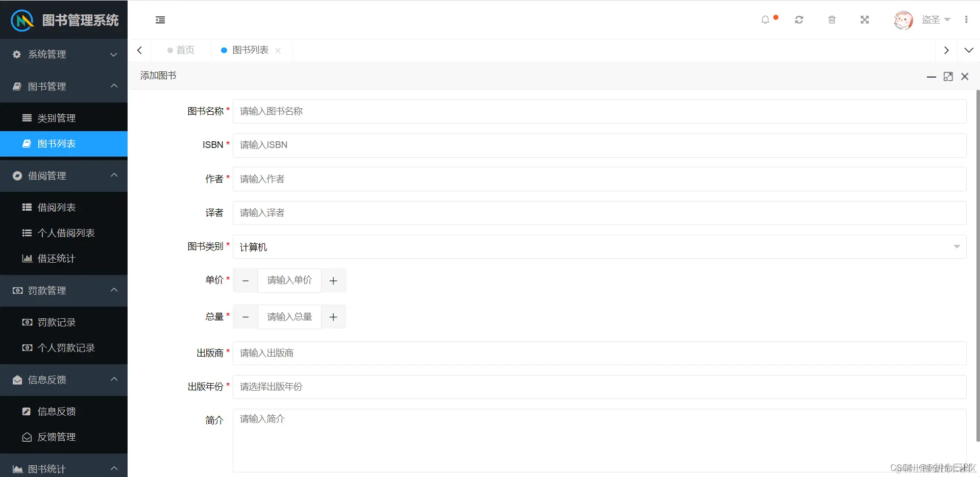Open 个人罚款记录 in the sidebar
The image size is (980, 477).
[64, 347]
